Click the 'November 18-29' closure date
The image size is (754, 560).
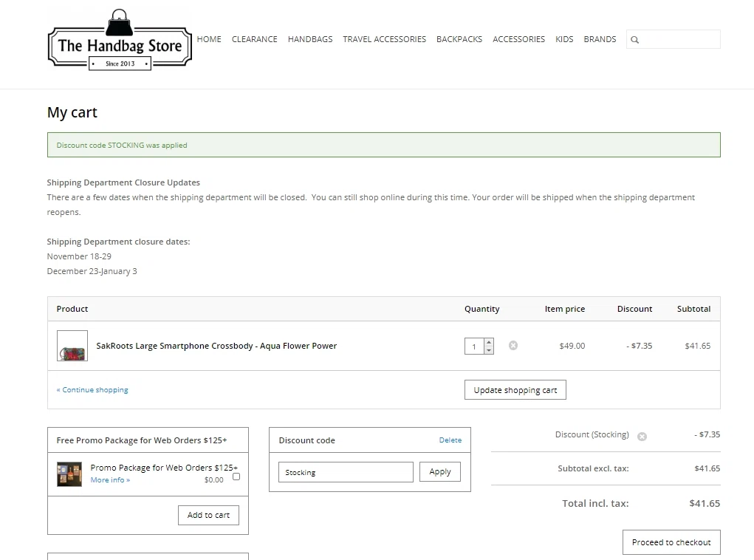[x=79, y=256]
